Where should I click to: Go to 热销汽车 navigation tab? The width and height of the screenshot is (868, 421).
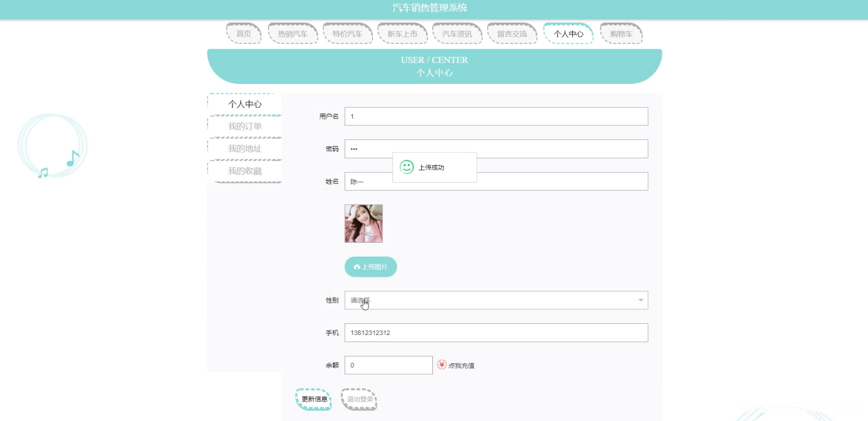coord(292,34)
